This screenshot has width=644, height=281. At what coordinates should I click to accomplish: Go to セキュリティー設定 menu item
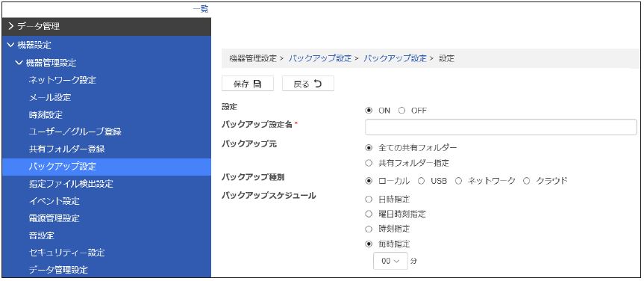pos(67,252)
